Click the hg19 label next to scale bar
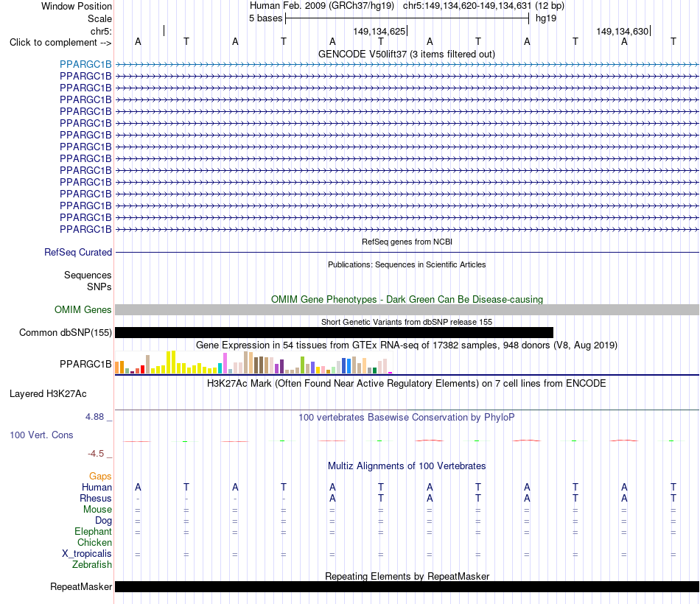Screen dimensions: 700x604 pos(545,18)
